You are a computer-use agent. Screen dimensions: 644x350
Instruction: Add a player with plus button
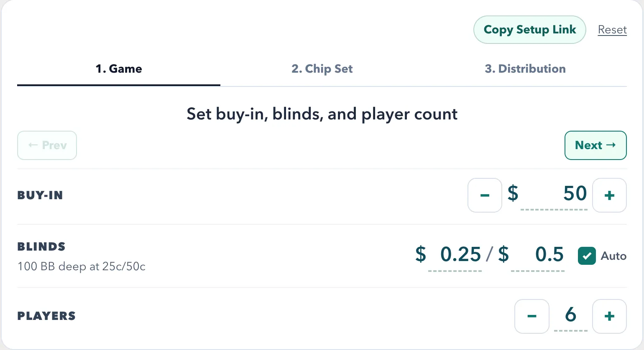click(609, 316)
